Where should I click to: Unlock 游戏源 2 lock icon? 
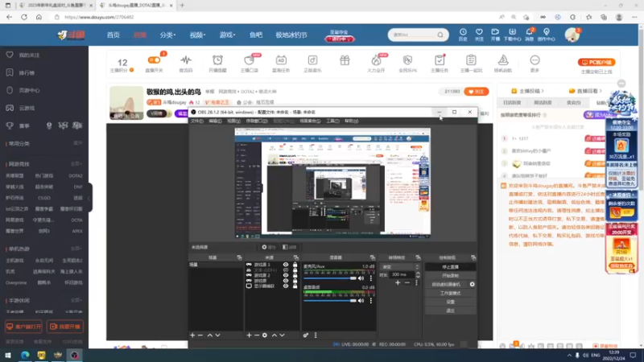pyautogui.click(x=295, y=275)
